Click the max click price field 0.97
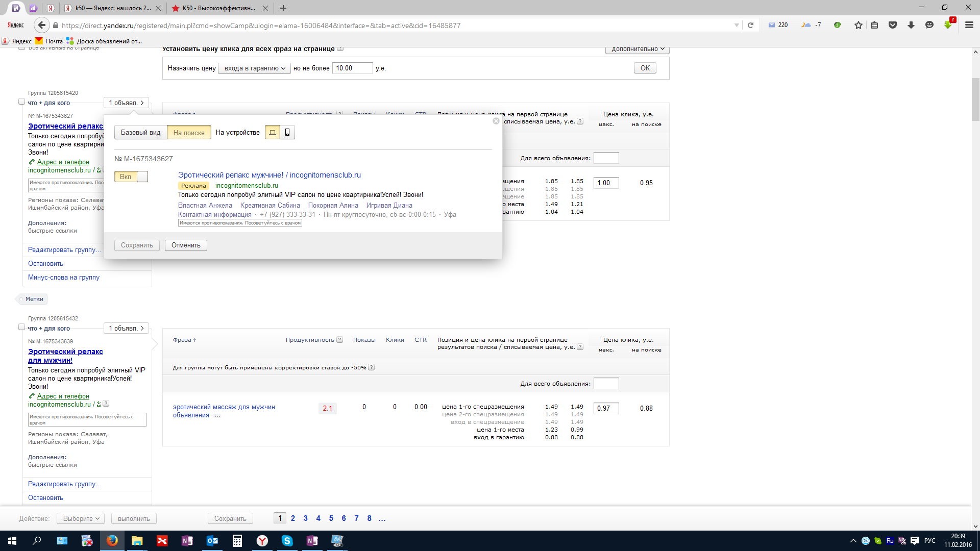980x551 pixels. [606, 409]
